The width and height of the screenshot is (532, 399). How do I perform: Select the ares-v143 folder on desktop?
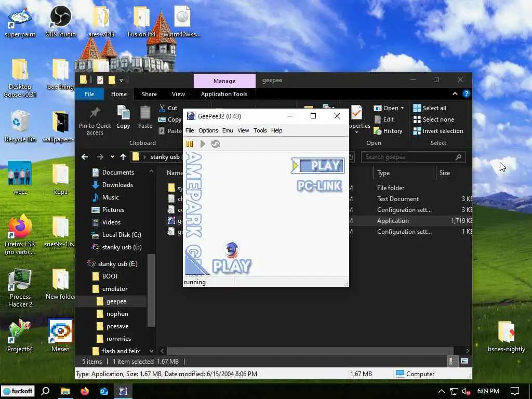click(101, 21)
